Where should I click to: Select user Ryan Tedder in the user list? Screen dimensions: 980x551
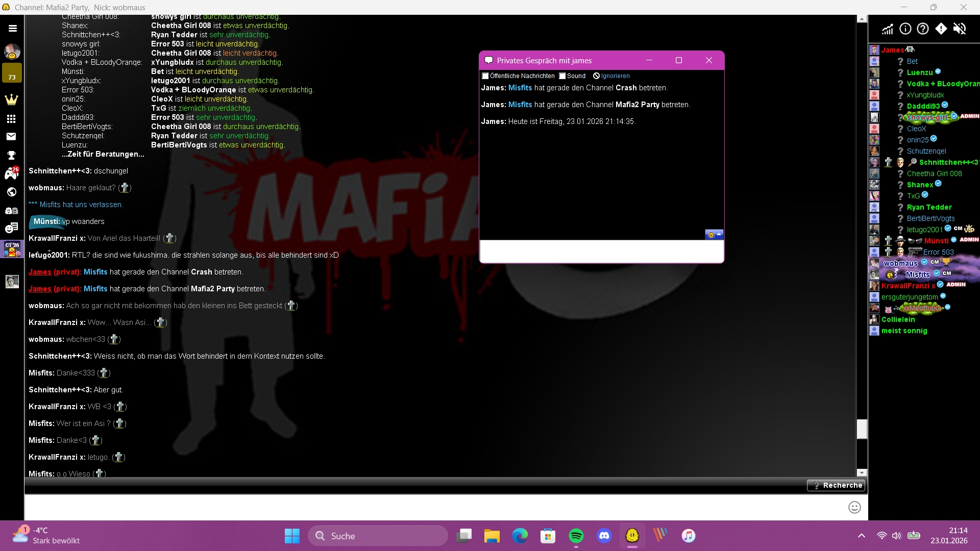coord(929,207)
